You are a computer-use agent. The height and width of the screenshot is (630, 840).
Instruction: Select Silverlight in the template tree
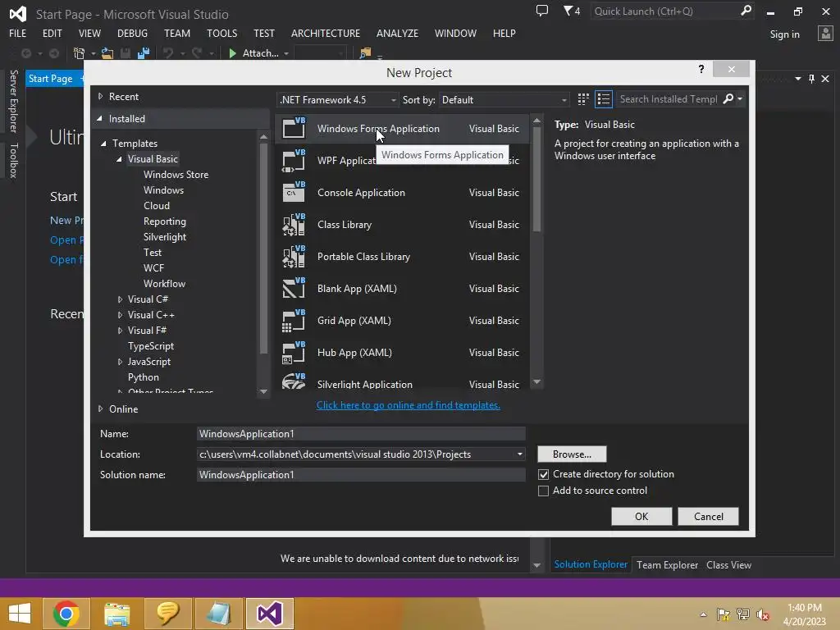tap(164, 237)
